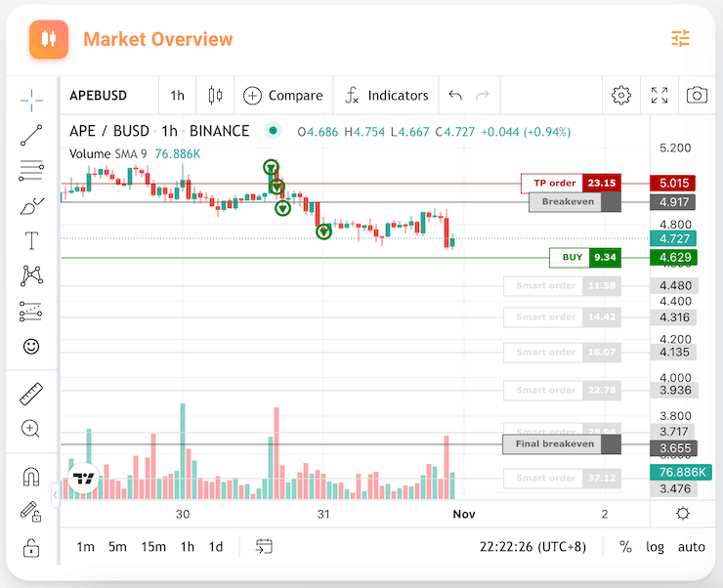This screenshot has width=723, height=588.
Task: Select the ruler measure tool
Action: [x=31, y=394]
